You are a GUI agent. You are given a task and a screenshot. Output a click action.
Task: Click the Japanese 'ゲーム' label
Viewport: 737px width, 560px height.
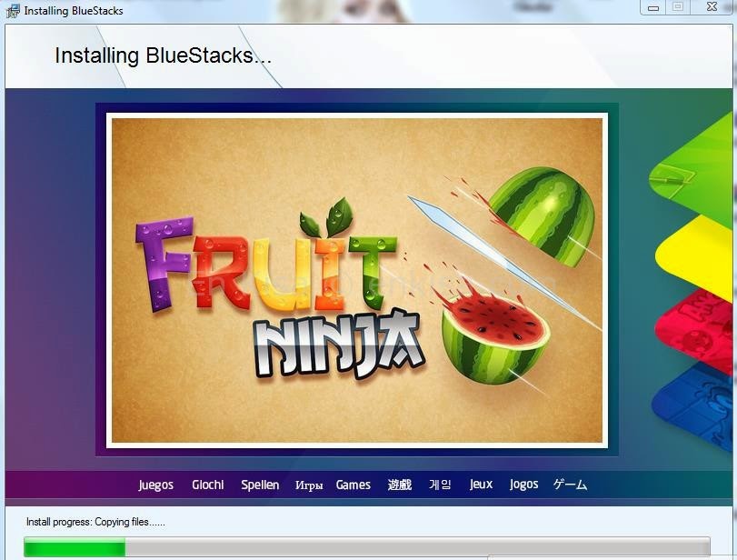click(x=570, y=485)
